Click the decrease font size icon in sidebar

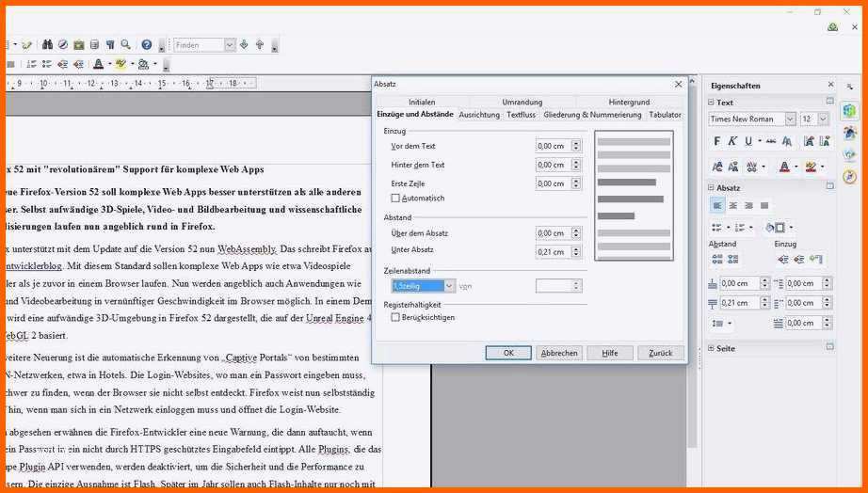(825, 142)
